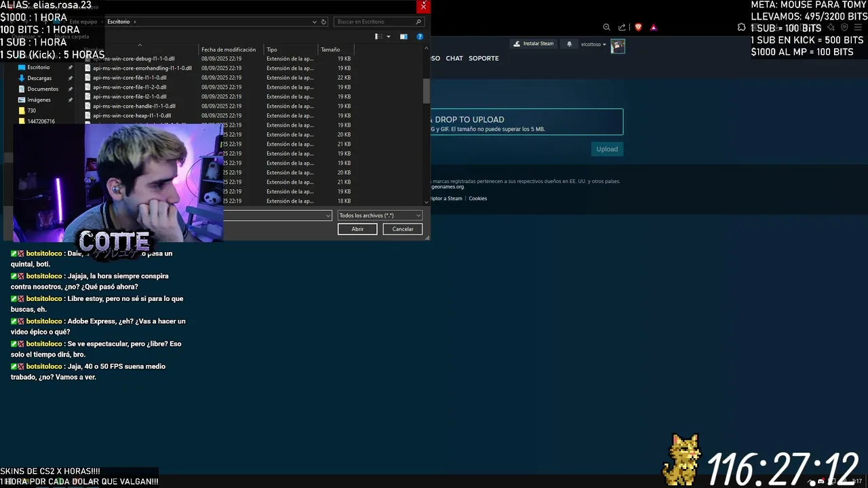
Task: Open the 730 folder in sidebar
Action: coord(32,110)
